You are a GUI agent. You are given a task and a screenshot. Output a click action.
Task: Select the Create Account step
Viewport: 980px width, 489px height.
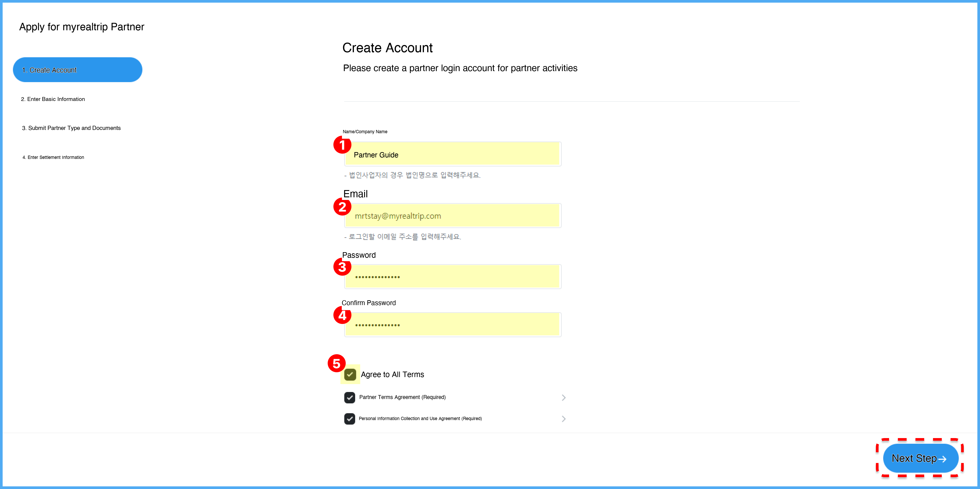pos(78,70)
